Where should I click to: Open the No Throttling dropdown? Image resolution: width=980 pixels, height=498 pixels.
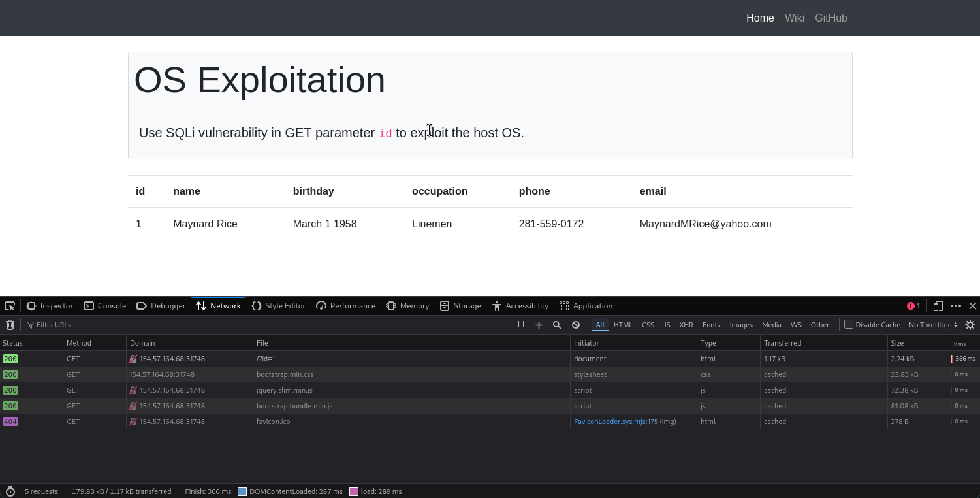932,325
